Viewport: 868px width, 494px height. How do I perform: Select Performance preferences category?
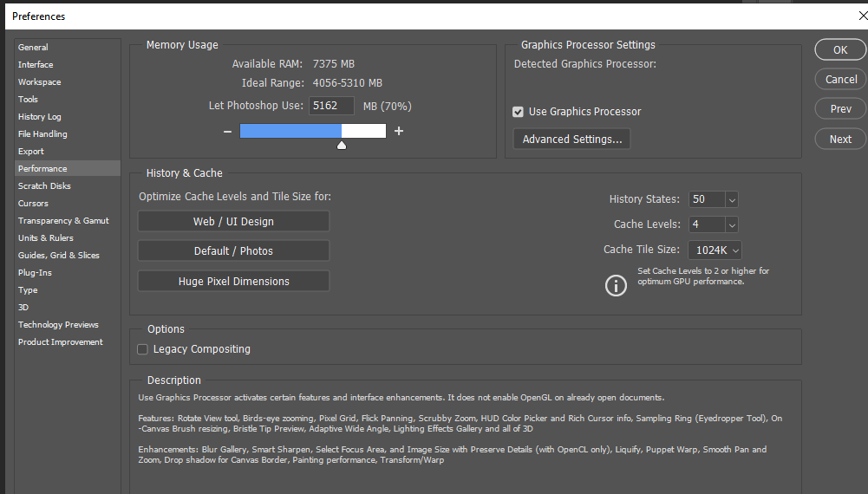pos(68,169)
